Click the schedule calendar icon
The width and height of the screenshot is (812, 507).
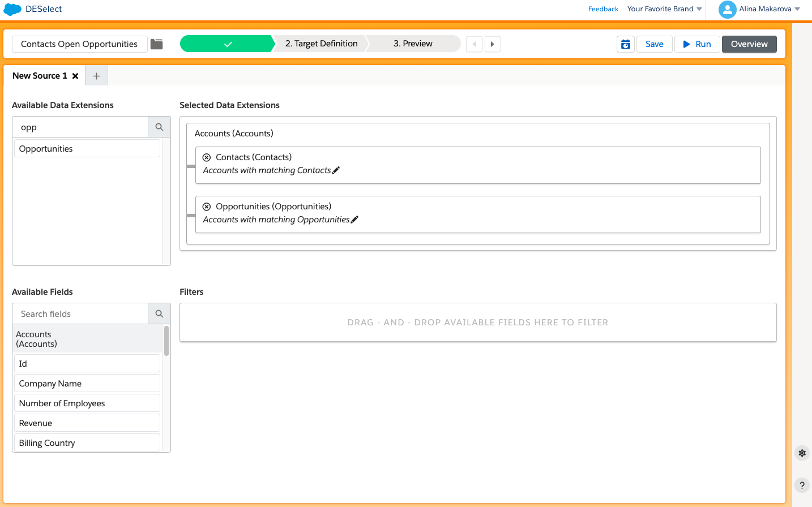[625, 44]
